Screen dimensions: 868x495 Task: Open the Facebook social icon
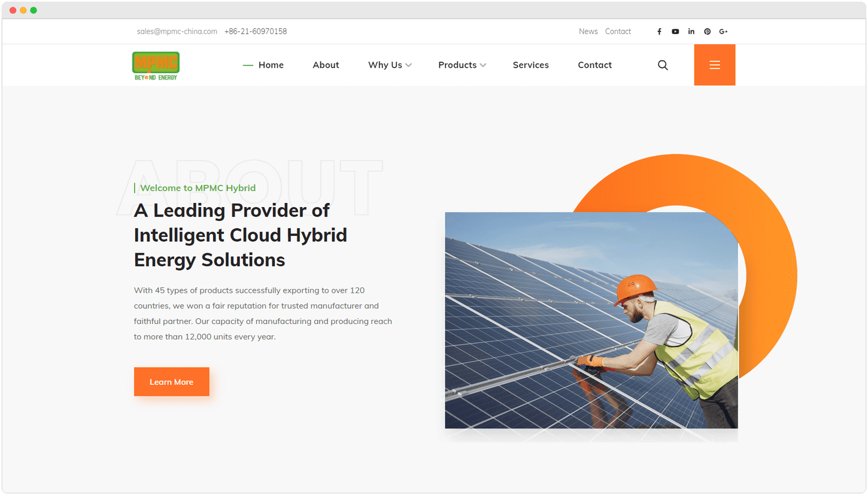[x=659, y=32]
